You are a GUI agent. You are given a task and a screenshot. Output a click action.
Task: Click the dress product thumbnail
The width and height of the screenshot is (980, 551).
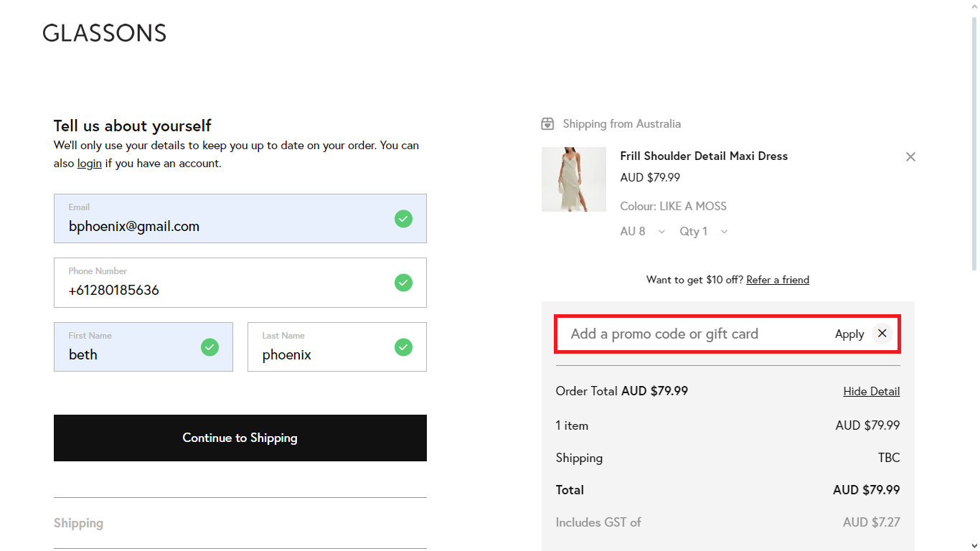pyautogui.click(x=573, y=179)
